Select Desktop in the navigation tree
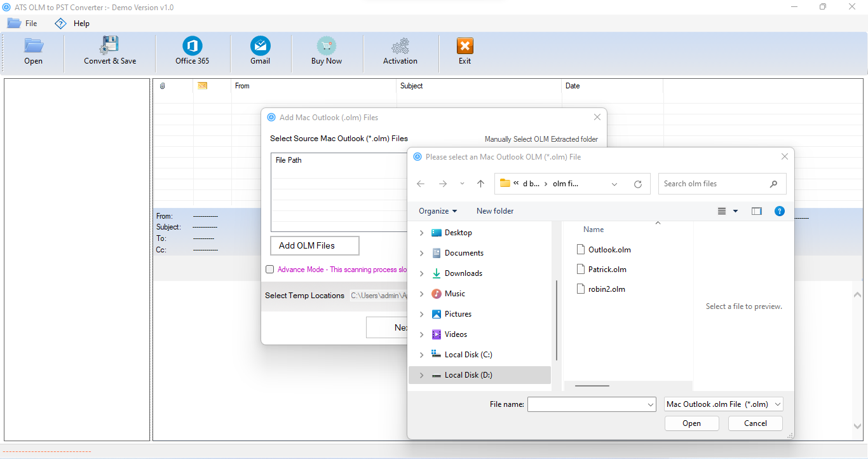This screenshot has height=459, width=868. coord(458,233)
